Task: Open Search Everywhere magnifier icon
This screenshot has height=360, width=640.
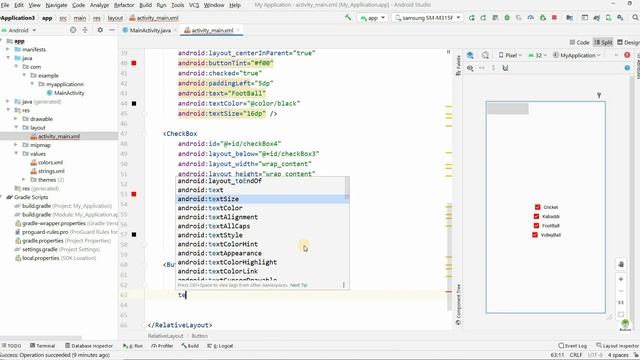Action: pyautogui.click(x=635, y=18)
